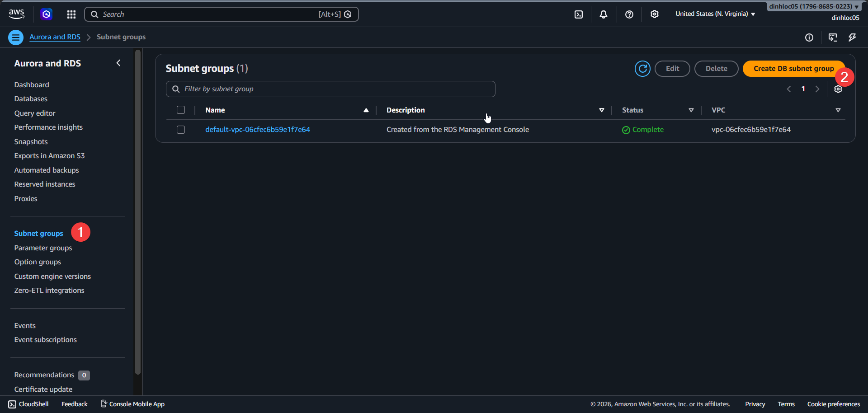Refresh the Subnet groups list
This screenshot has width=868, height=413.
[x=642, y=68]
